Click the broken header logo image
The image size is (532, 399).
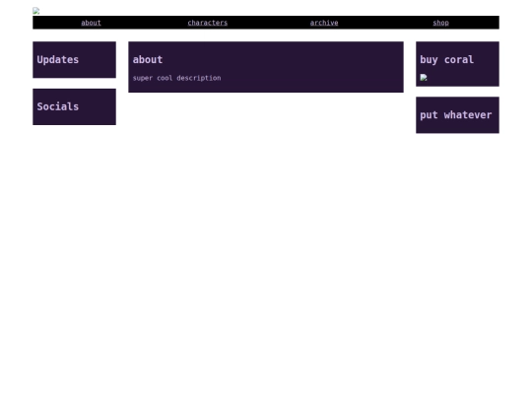(36, 11)
